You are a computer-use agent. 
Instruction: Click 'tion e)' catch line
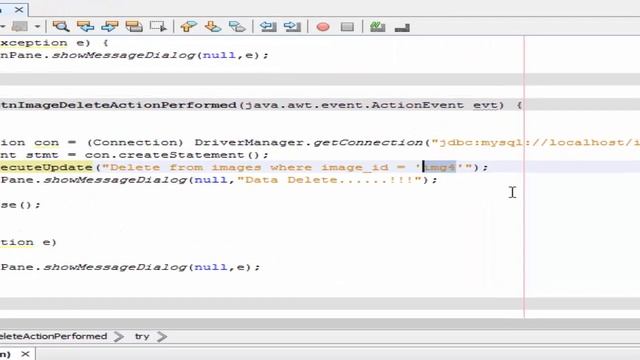point(29,242)
